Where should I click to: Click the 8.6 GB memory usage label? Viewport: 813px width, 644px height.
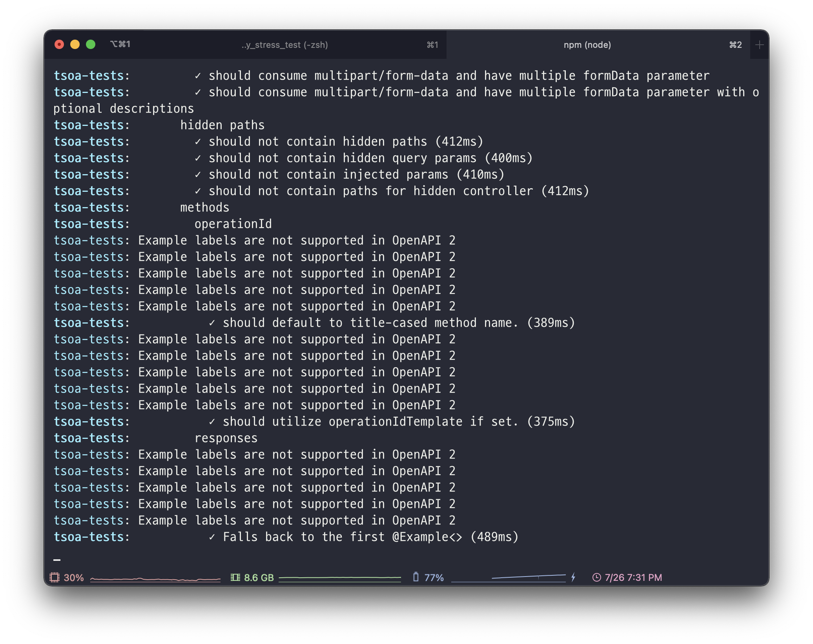point(259,577)
